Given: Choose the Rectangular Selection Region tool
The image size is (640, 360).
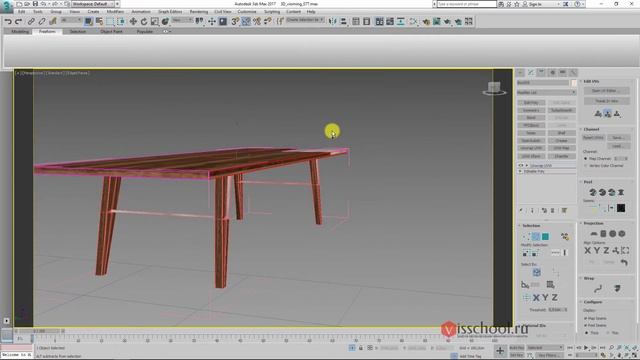Looking at the screenshot, I should 110,22.
